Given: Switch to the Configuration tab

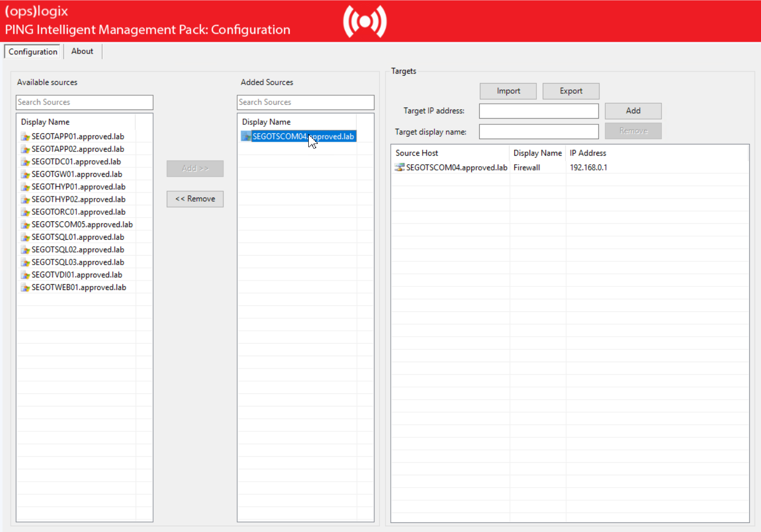Looking at the screenshot, I should 32,51.
